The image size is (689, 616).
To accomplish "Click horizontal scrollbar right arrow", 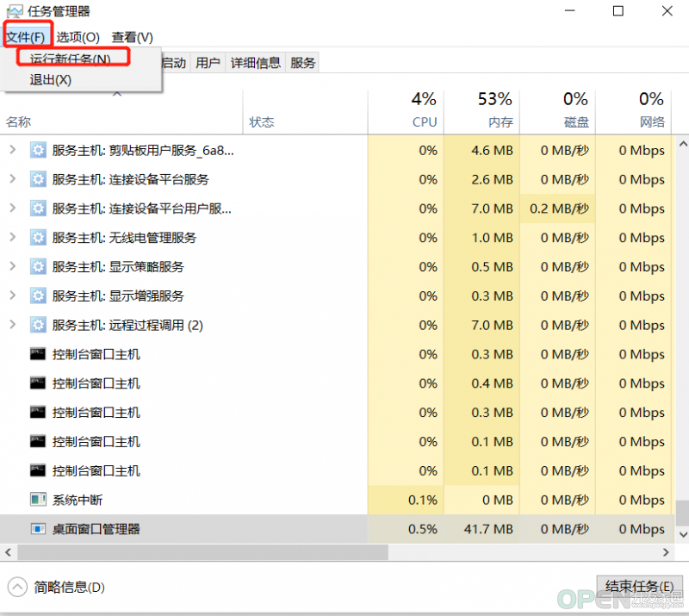I will [x=666, y=552].
